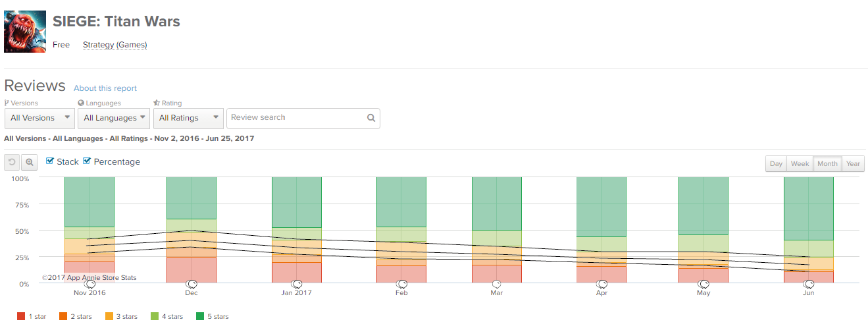Image resolution: width=868 pixels, height=330 pixels.
Task: Click the Jun 5-star green bar segment
Action: pos(809,209)
